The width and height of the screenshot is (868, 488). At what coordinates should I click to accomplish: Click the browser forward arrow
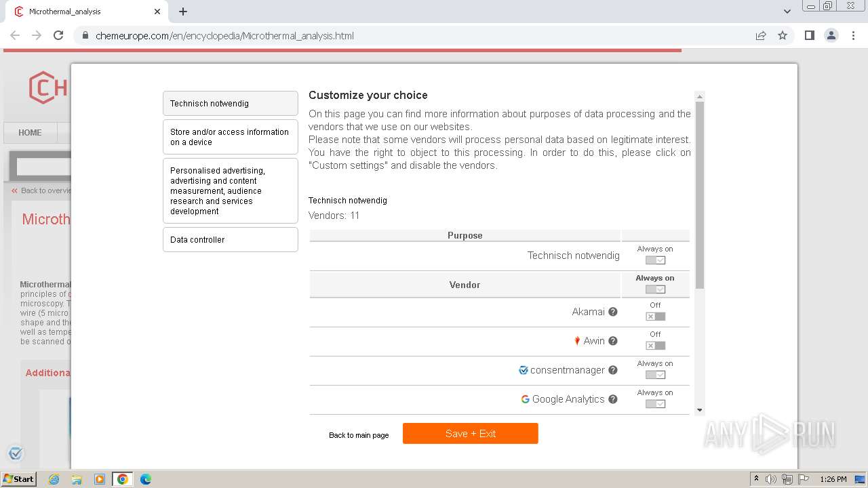pyautogui.click(x=37, y=35)
